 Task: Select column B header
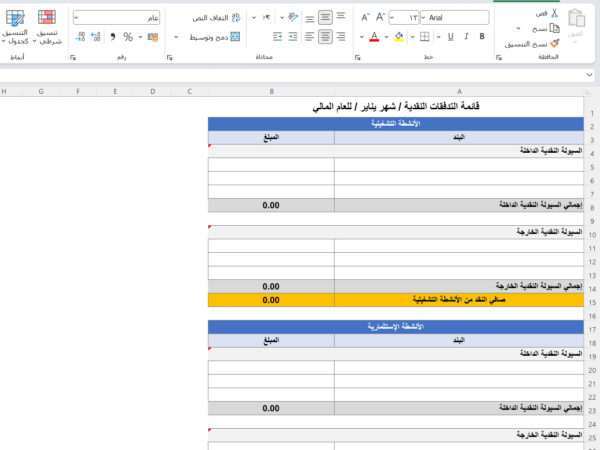point(271,91)
